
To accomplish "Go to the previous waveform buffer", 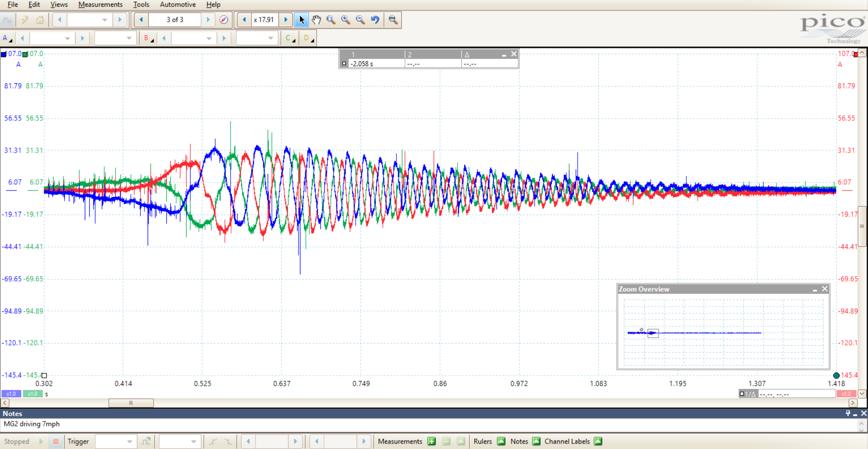I will (x=141, y=20).
